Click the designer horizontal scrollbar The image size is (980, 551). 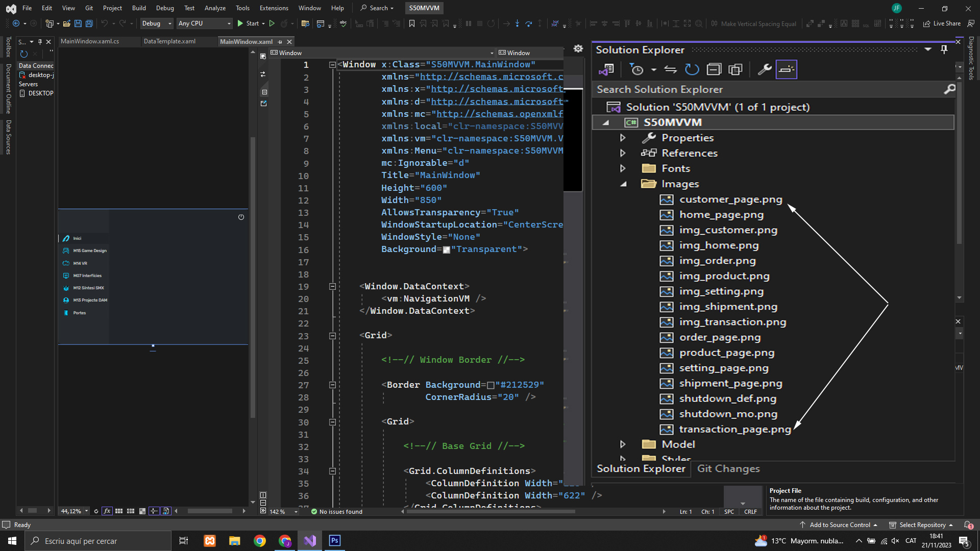(209, 511)
